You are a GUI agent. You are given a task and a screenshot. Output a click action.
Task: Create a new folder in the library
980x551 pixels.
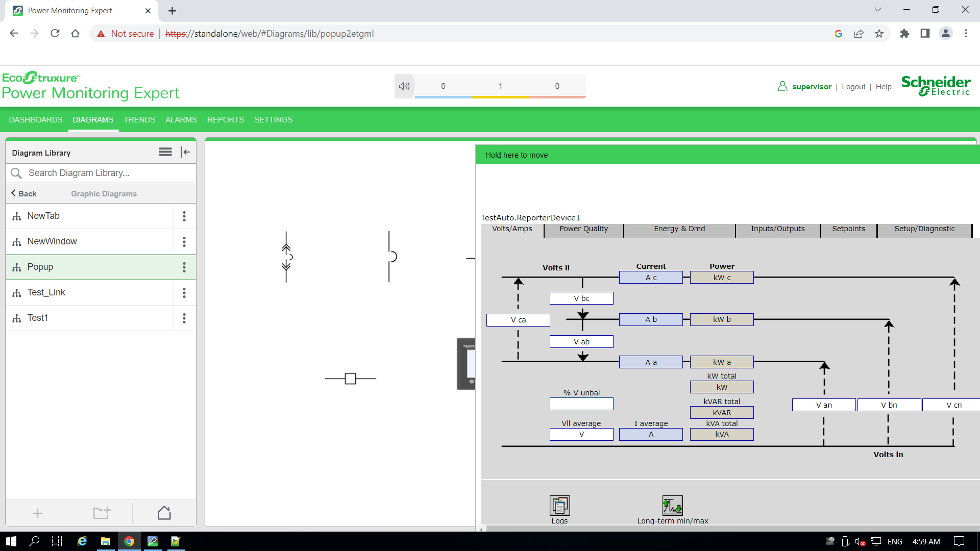tap(102, 513)
